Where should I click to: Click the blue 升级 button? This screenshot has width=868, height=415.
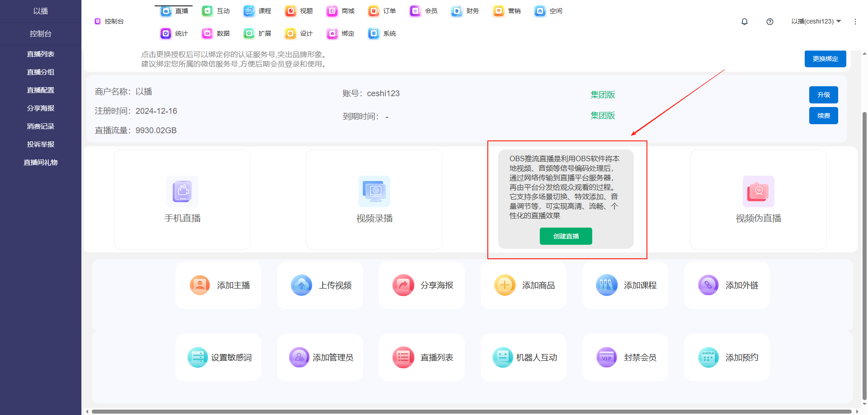pyautogui.click(x=823, y=95)
